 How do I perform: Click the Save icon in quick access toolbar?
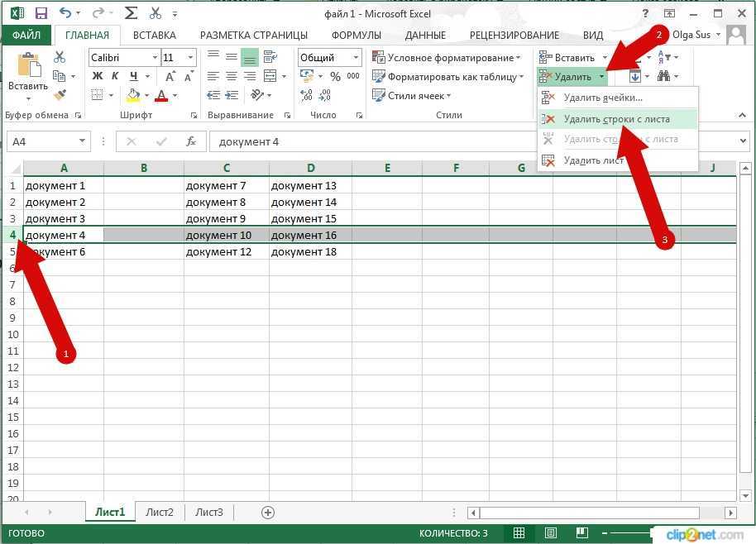[41, 13]
